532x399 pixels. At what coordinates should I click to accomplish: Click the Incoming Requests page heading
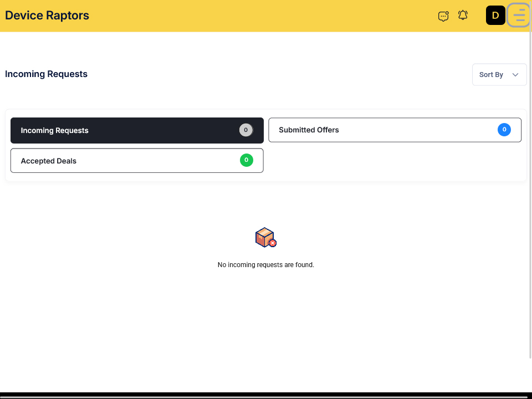[47, 74]
